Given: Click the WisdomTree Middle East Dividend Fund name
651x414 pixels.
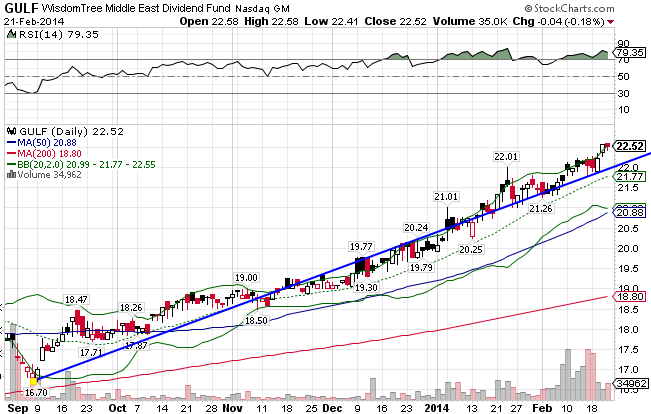Looking at the screenshot, I should coord(136,8).
